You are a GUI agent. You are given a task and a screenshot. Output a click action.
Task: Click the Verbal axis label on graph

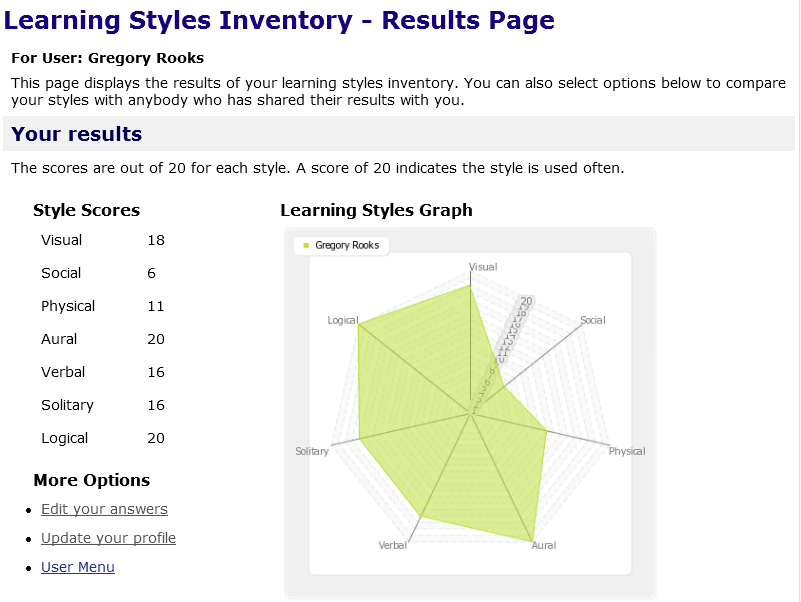393,545
